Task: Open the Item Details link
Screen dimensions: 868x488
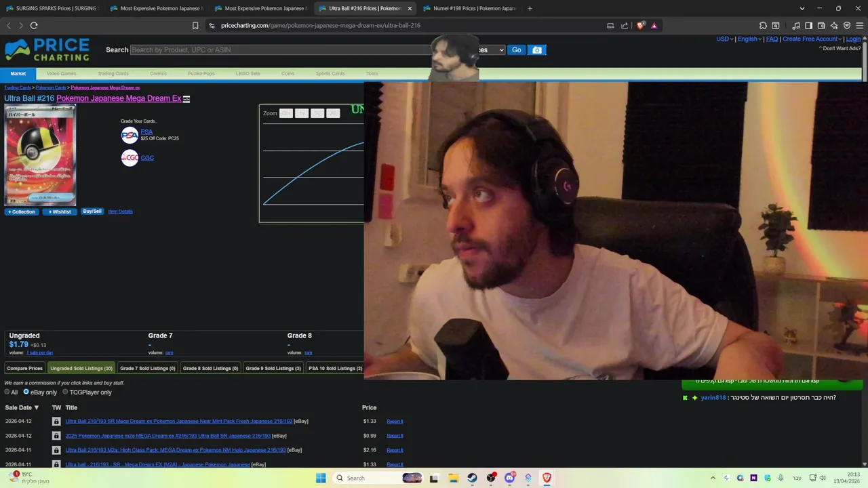Action: pos(120,211)
